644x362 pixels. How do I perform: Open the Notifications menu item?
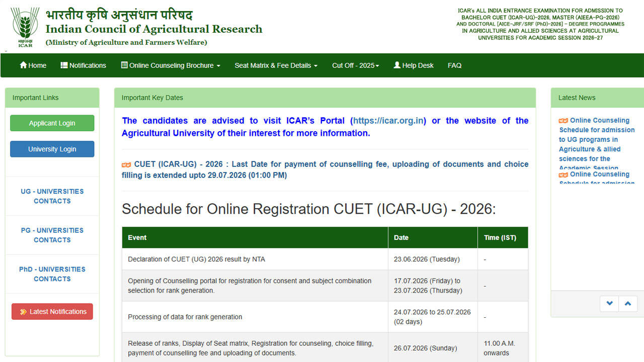point(84,65)
